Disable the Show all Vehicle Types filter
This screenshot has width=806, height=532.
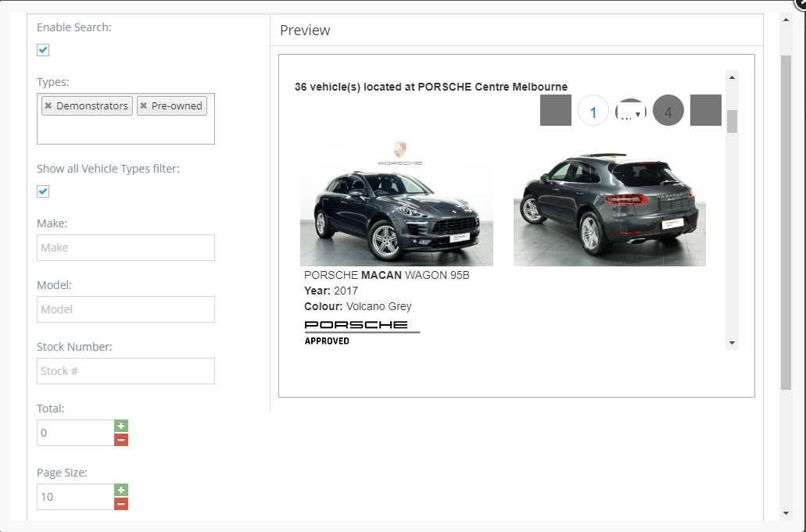(42, 191)
